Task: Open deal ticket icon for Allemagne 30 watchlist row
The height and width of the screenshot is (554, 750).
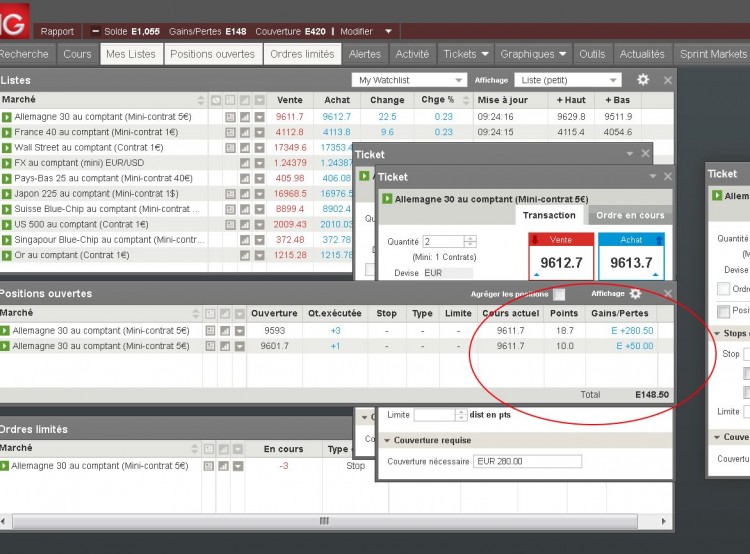Action: coord(230,117)
